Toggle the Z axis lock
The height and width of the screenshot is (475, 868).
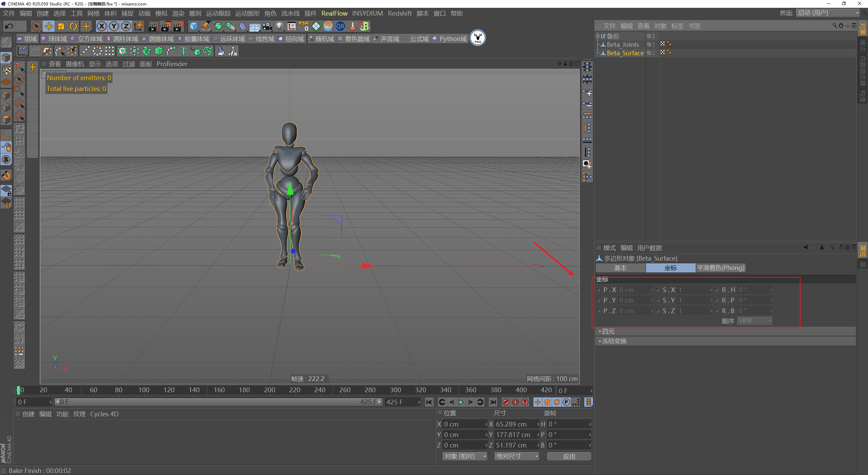[126, 26]
